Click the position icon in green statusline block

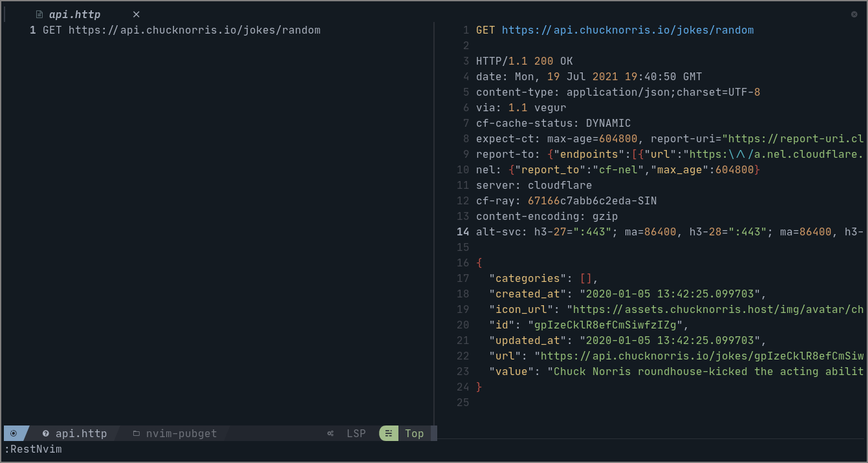point(389,433)
